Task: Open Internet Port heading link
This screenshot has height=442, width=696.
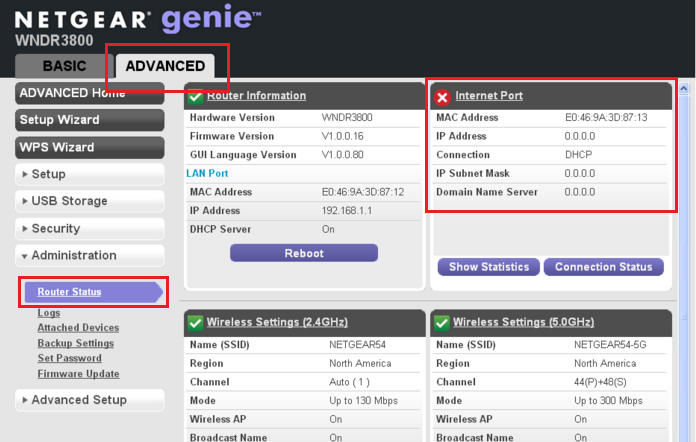Action: coord(489,95)
